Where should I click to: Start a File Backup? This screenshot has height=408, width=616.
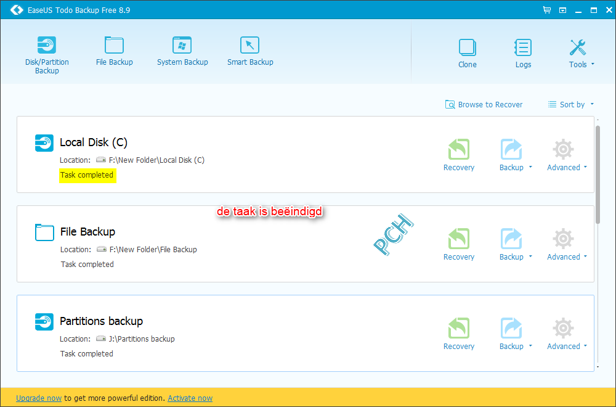(114, 51)
